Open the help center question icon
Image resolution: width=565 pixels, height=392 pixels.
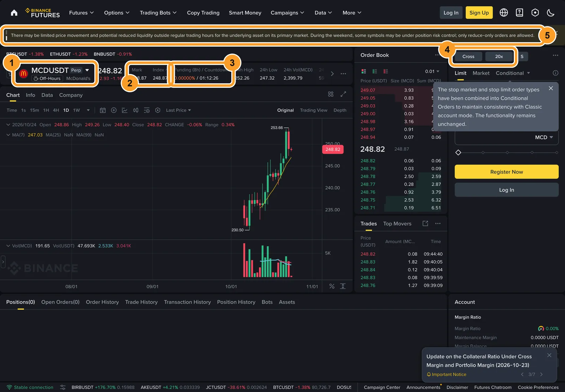pyautogui.click(x=519, y=13)
